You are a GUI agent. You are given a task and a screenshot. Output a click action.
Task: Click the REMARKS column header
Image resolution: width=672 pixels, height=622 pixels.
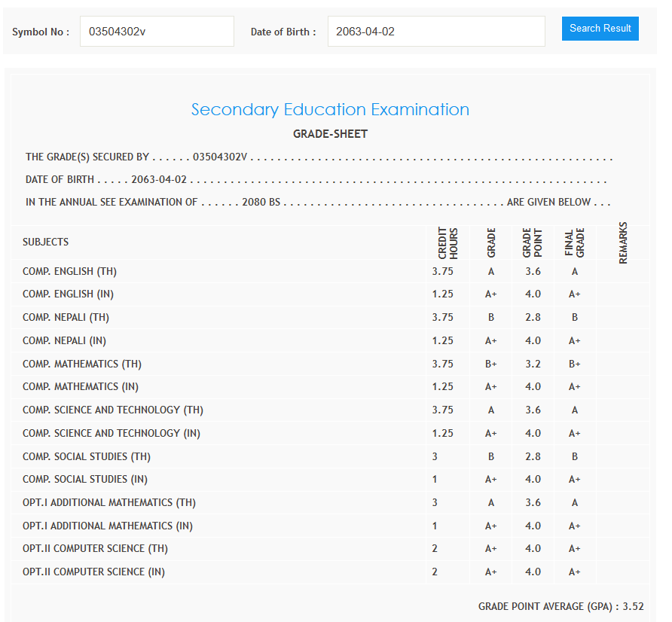click(x=623, y=242)
